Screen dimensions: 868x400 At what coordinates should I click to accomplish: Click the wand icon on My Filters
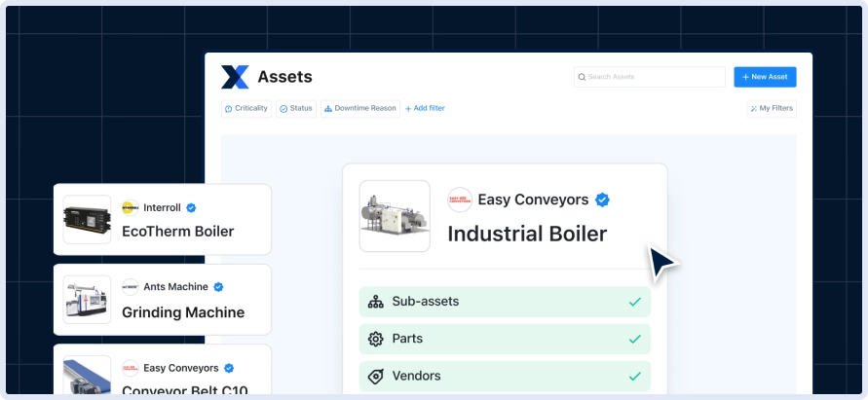coord(753,109)
